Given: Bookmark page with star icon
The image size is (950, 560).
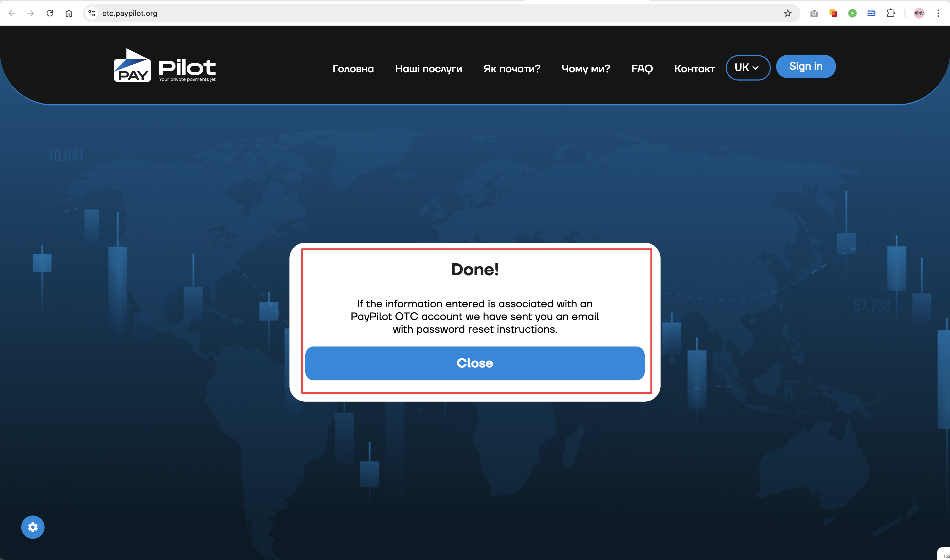Looking at the screenshot, I should [x=787, y=14].
